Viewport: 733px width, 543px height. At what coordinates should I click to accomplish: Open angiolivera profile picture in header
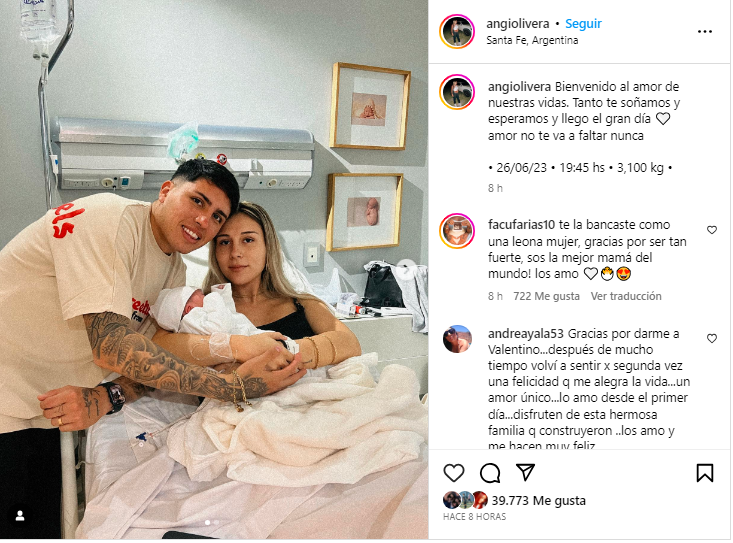click(x=457, y=31)
